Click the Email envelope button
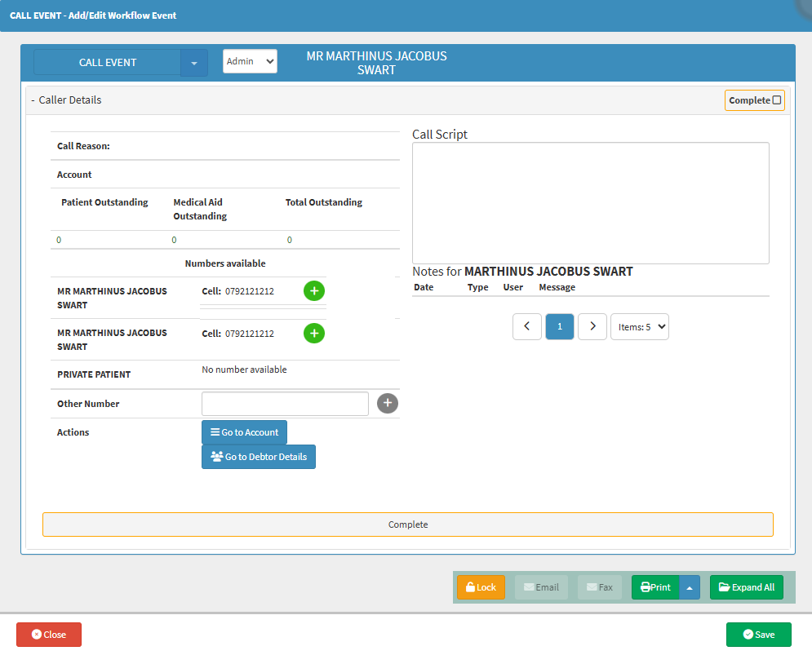Image resolution: width=812 pixels, height=655 pixels. 541,587
